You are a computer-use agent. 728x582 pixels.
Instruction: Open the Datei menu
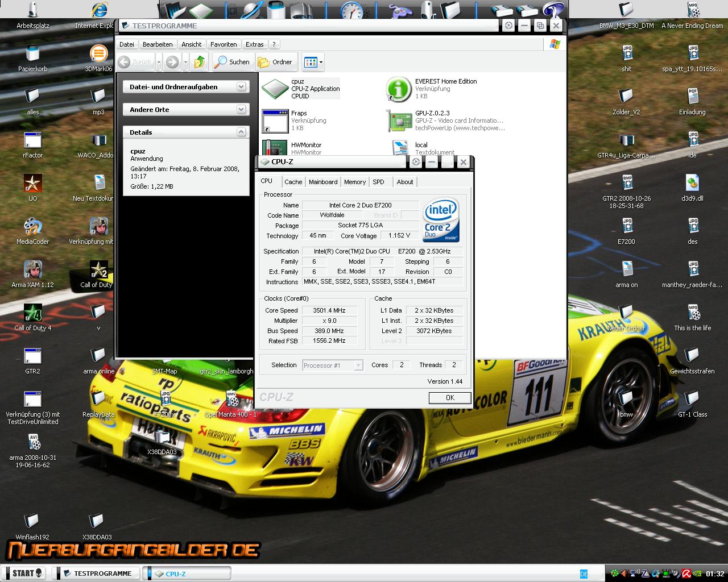tap(127, 44)
